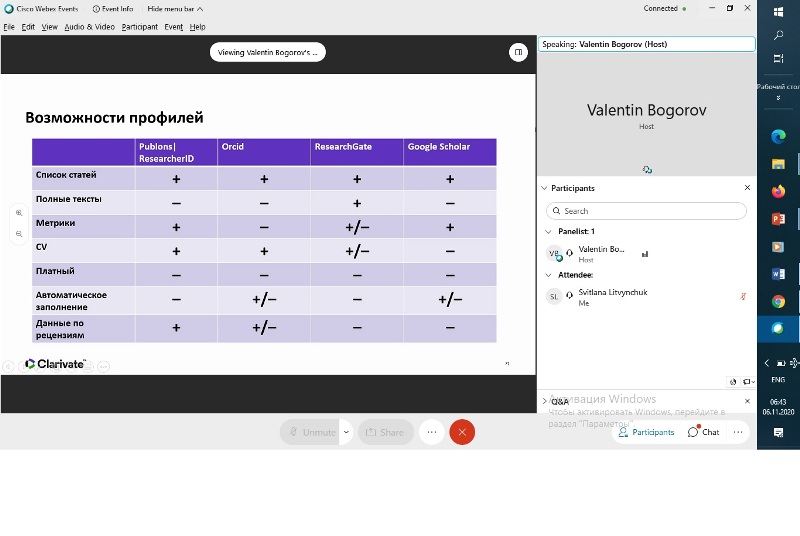The width and height of the screenshot is (800, 536).
Task: Show hidden system tray icons
Action: [766, 363]
